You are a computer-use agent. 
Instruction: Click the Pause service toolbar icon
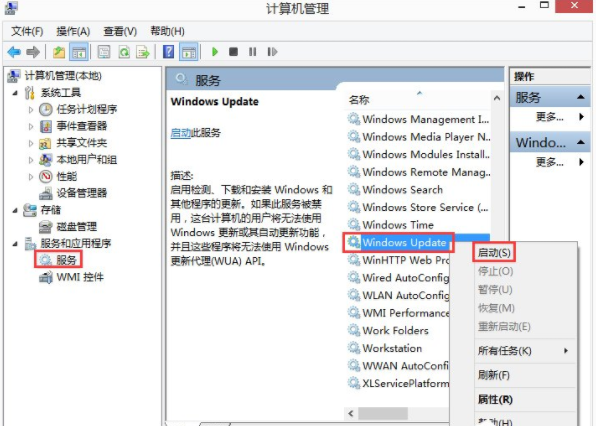pos(252,52)
